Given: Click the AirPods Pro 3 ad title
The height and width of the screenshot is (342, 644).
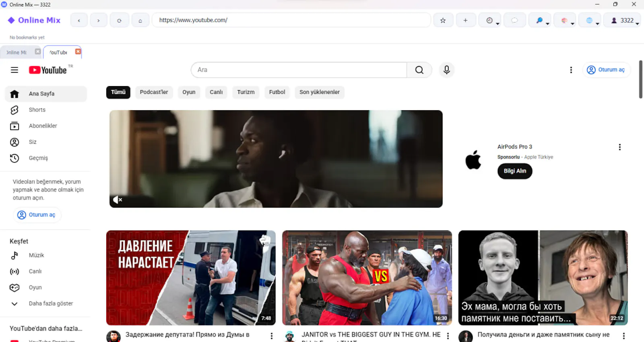Looking at the screenshot, I should (x=515, y=147).
